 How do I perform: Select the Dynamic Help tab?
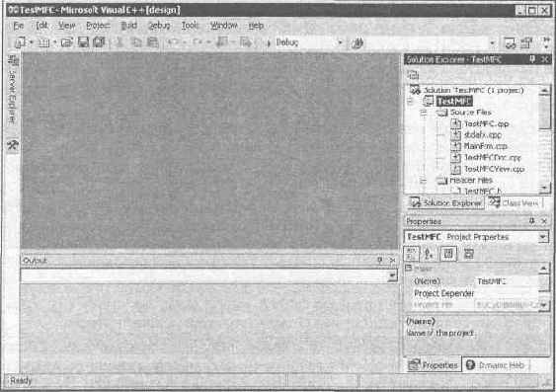coord(496,364)
